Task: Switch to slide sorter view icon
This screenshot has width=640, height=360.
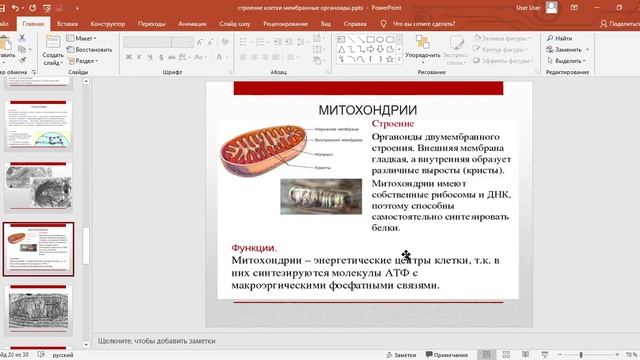Action: click(506, 354)
